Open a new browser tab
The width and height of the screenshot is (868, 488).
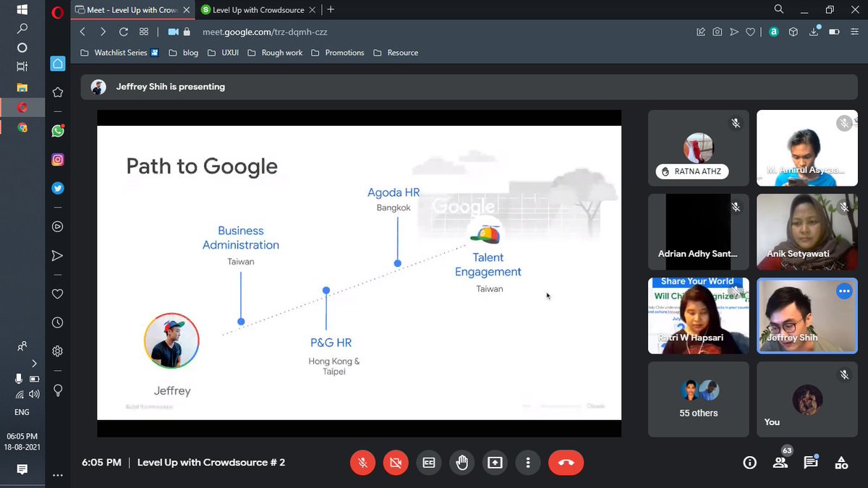click(x=331, y=9)
